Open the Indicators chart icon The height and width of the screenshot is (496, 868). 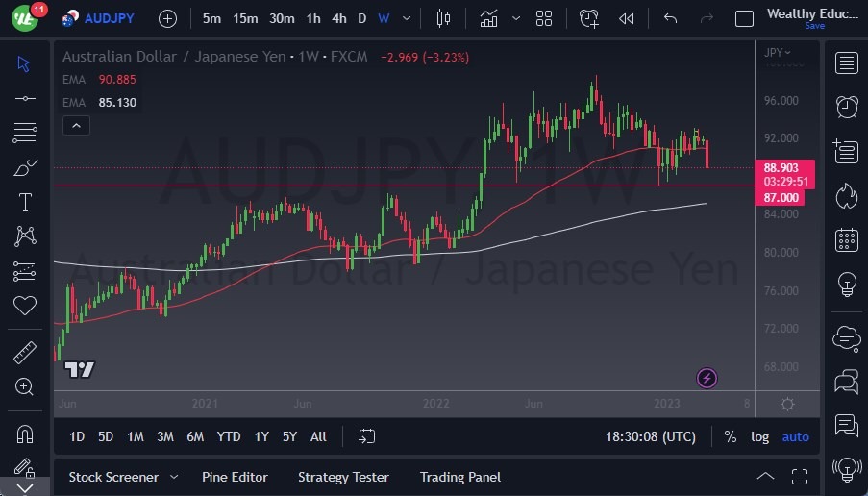pyautogui.click(x=489, y=18)
